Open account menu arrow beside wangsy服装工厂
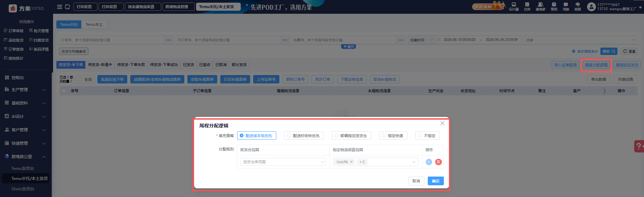Image resolution: width=644 pixels, height=197 pixels. point(640,7)
